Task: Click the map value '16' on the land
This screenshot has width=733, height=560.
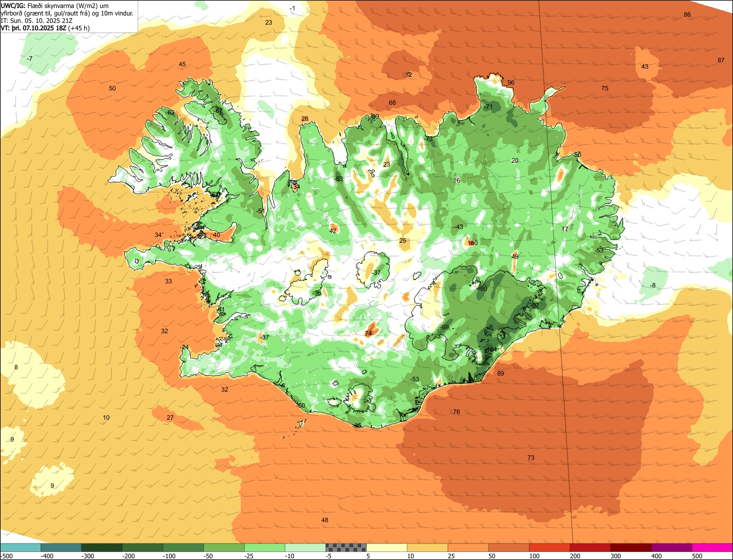Action: point(456,180)
